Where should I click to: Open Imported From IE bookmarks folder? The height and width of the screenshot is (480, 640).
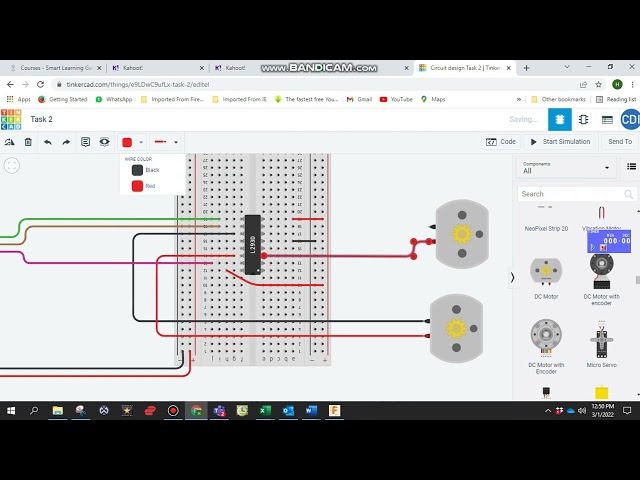point(239,99)
